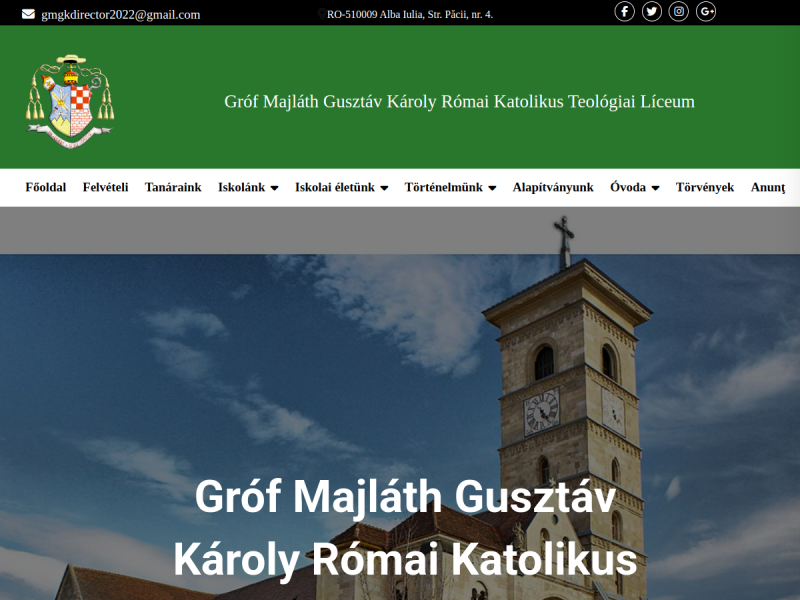Screen dimensions: 800x600
Task: Select the Főoldal menu item
Action: coord(45,187)
